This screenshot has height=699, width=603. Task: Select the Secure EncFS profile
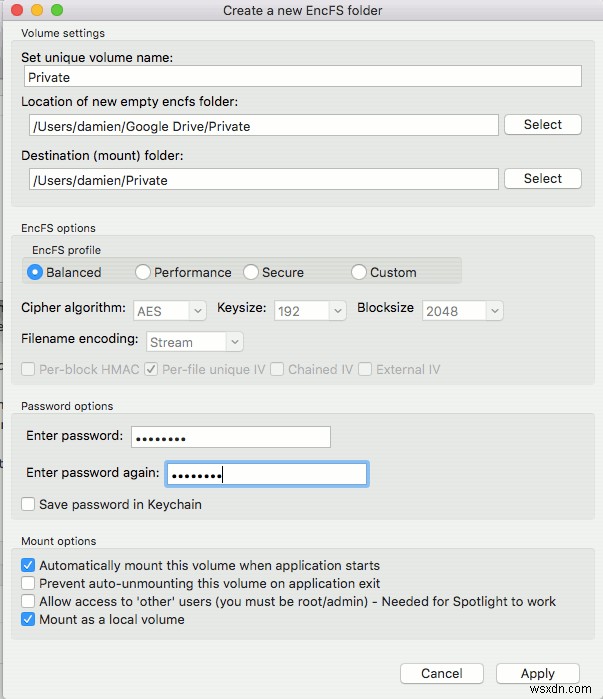251,272
